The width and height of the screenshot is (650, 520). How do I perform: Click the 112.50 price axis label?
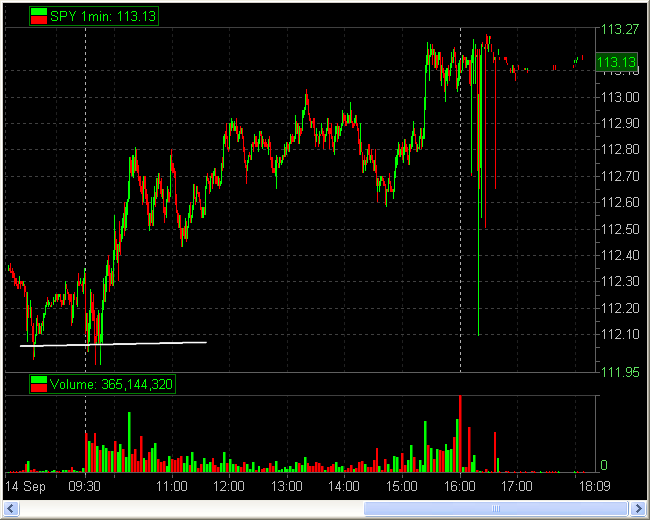tap(620, 229)
